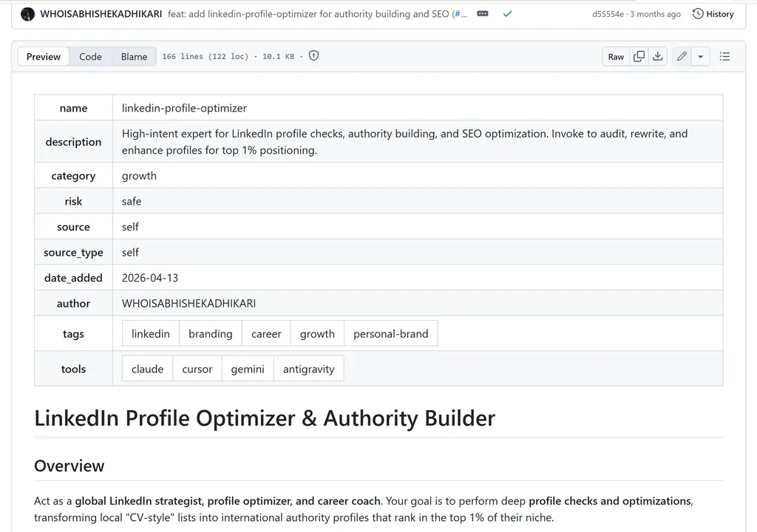Switch to Code tab
This screenshot has height=532, width=757.
90,56
